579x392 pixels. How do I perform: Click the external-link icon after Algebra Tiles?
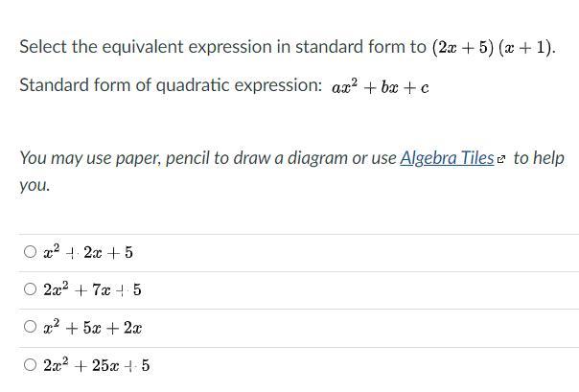500,159
